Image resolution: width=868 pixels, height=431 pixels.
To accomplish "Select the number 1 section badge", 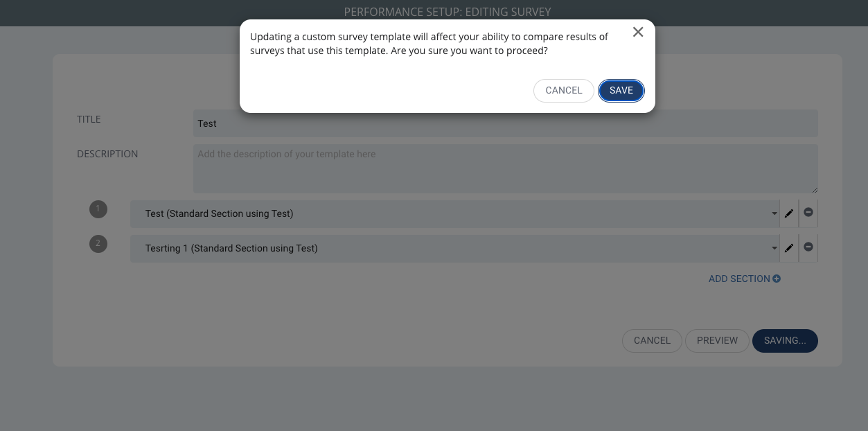I will [x=98, y=209].
